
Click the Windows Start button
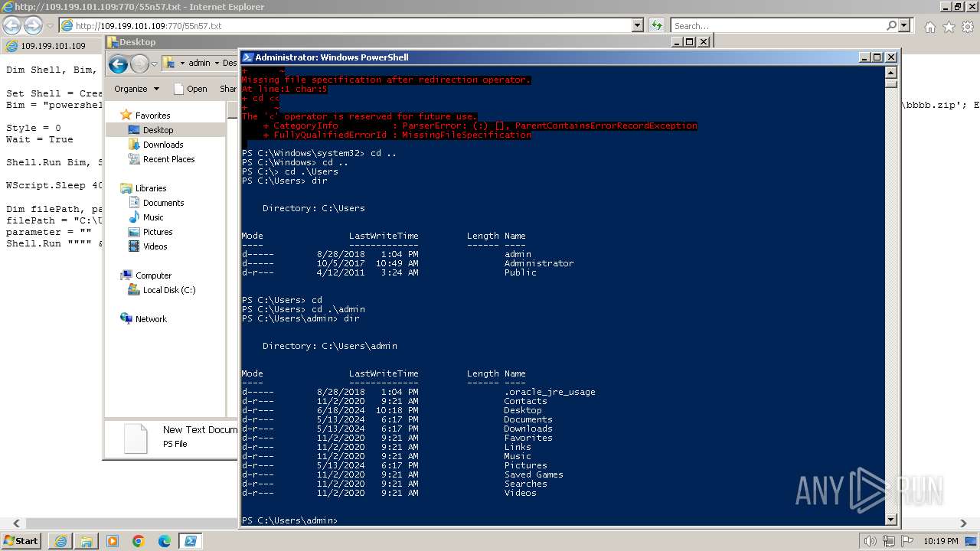pyautogui.click(x=21, y=541)
